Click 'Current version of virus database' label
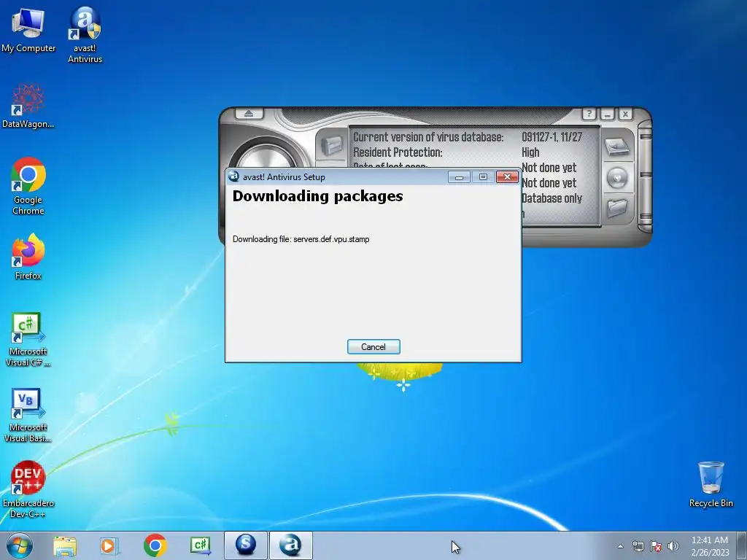 click(427, 137)
